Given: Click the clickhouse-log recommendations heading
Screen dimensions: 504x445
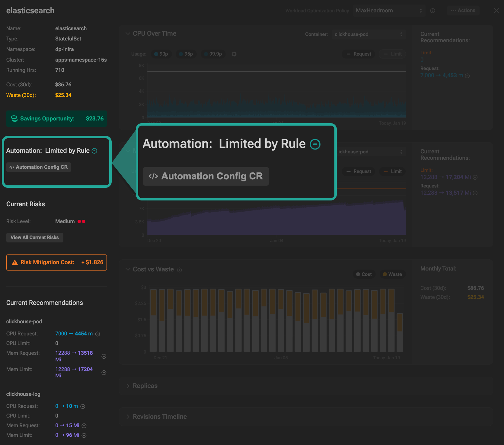Looking at the screenshot, I should [23, 394].
